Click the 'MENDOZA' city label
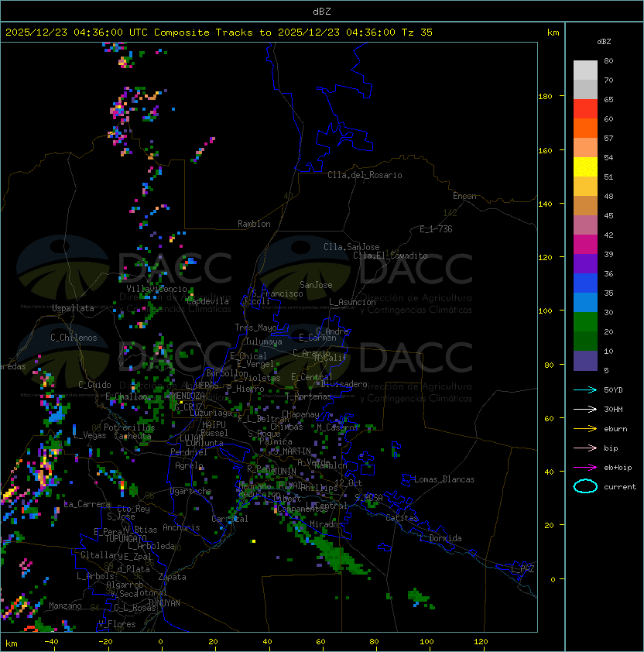 pyautogui.click(x=188, y=396)
